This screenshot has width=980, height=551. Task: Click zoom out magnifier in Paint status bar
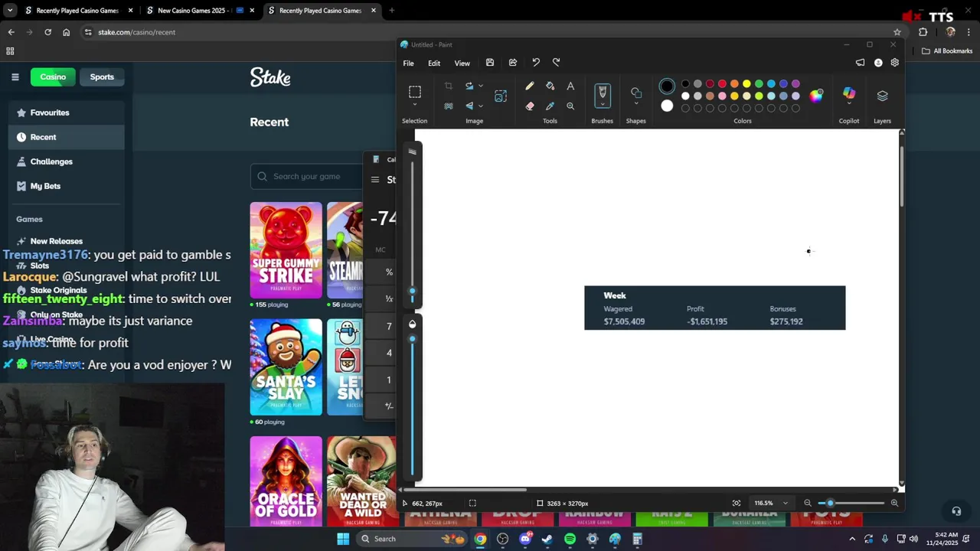tap(807, 503)
